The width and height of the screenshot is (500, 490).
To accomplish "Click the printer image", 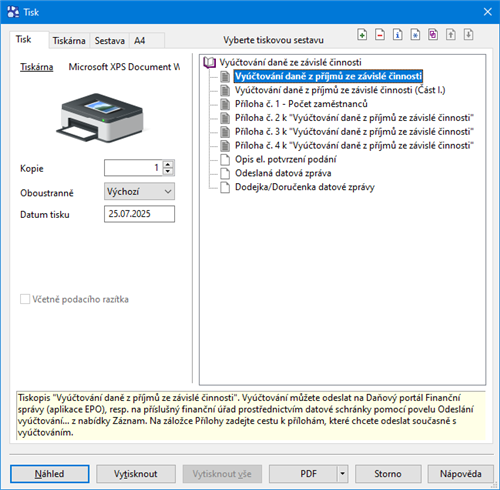I will (101, 117).
